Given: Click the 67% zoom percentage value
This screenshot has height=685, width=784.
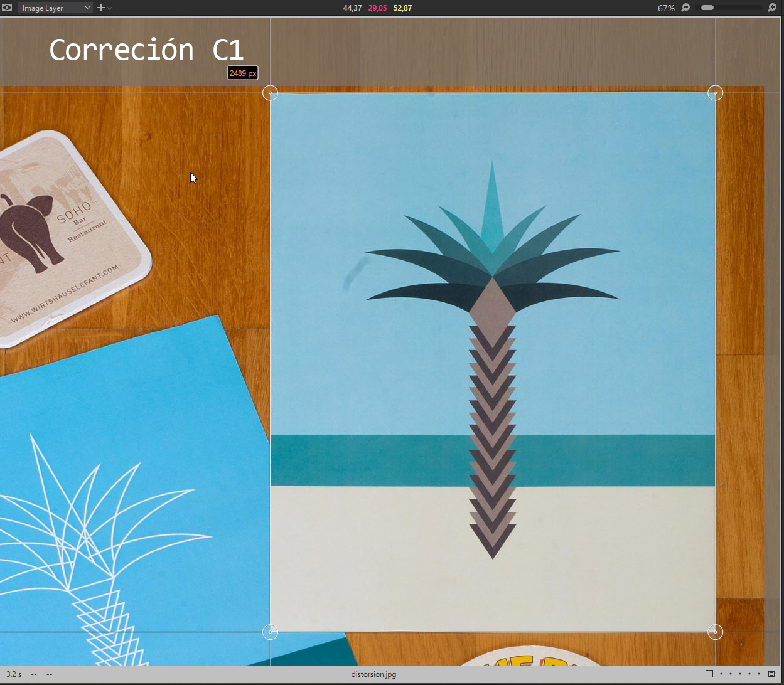Looking at the screenshot, I should [666, 8].
